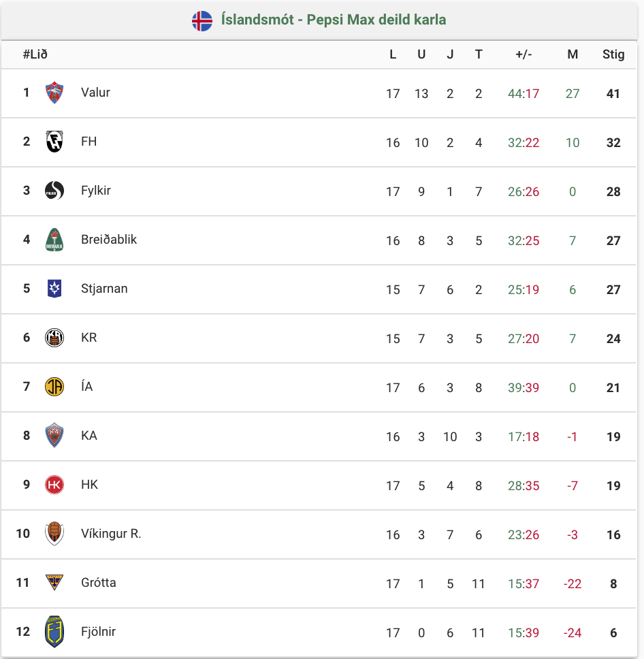This screenshot has width=644, height=659.
Task: Click the Stjarnan blue star logo
Action: click(54, 289)
